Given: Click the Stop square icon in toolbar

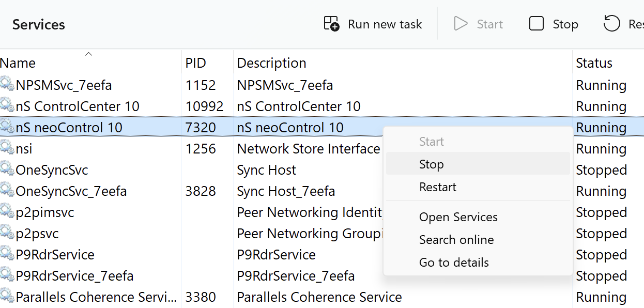Looking at the screenshot, I should [536, 24].
